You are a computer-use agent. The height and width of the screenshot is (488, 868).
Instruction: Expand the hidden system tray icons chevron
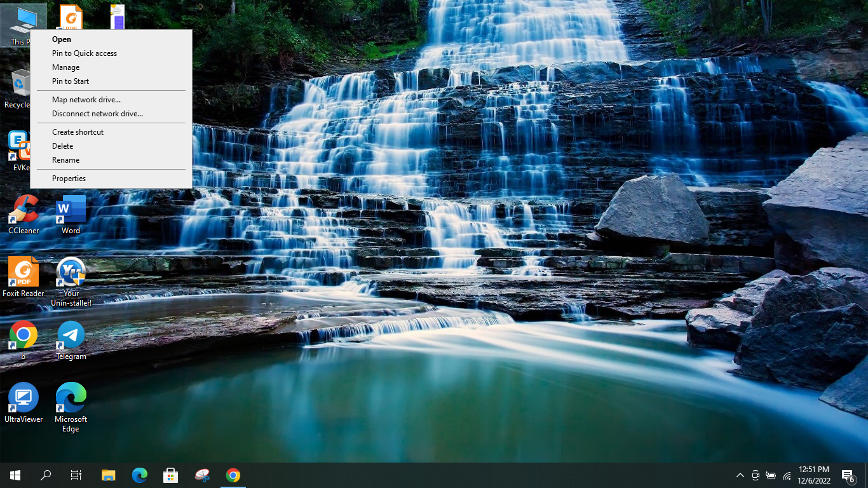[740, 475]
